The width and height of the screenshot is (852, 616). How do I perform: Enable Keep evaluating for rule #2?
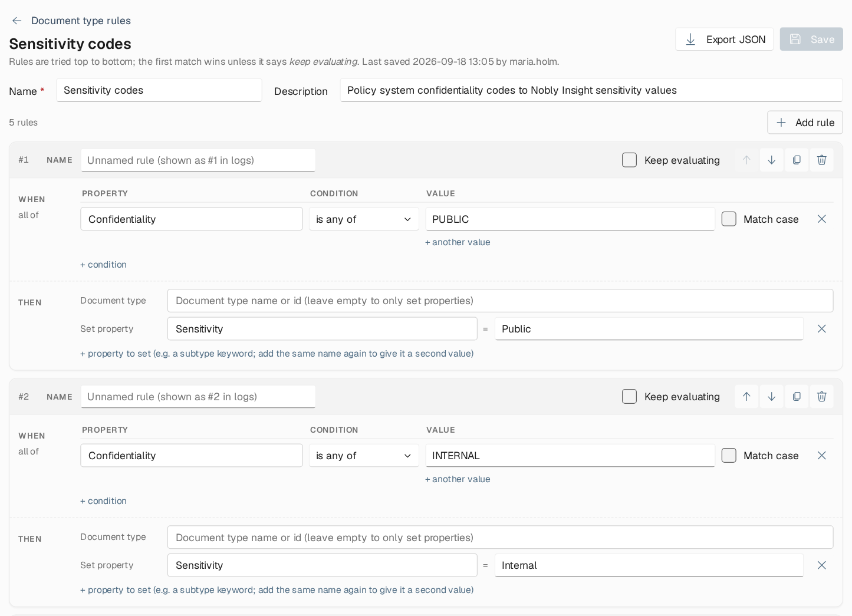click(630, 397)
